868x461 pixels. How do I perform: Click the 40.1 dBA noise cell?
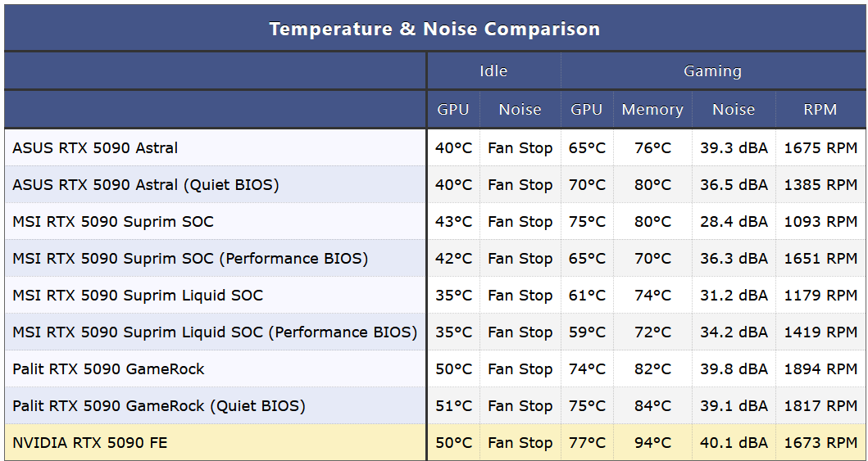(x=734, y=443)
